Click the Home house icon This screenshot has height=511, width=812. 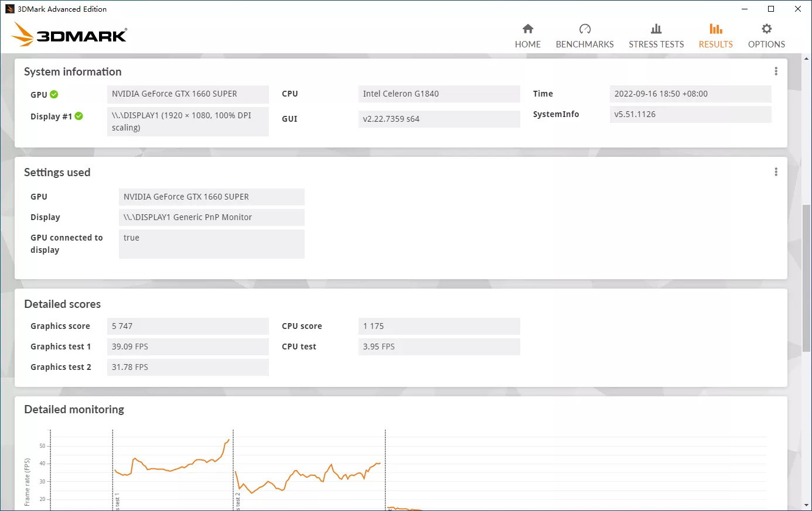[x=528, y=29]
